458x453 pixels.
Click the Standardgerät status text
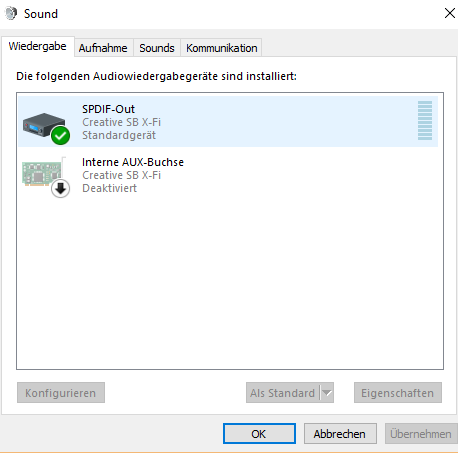point(119,135)
